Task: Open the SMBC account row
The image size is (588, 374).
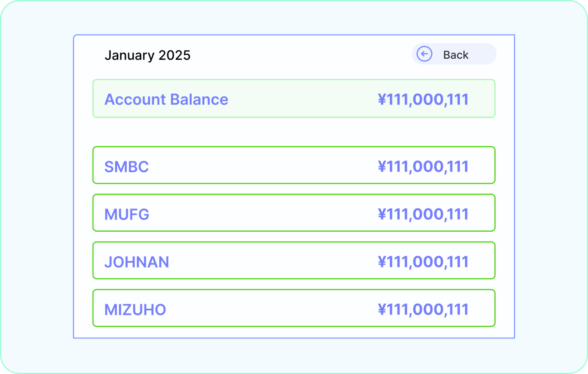Action: point(294,165)
